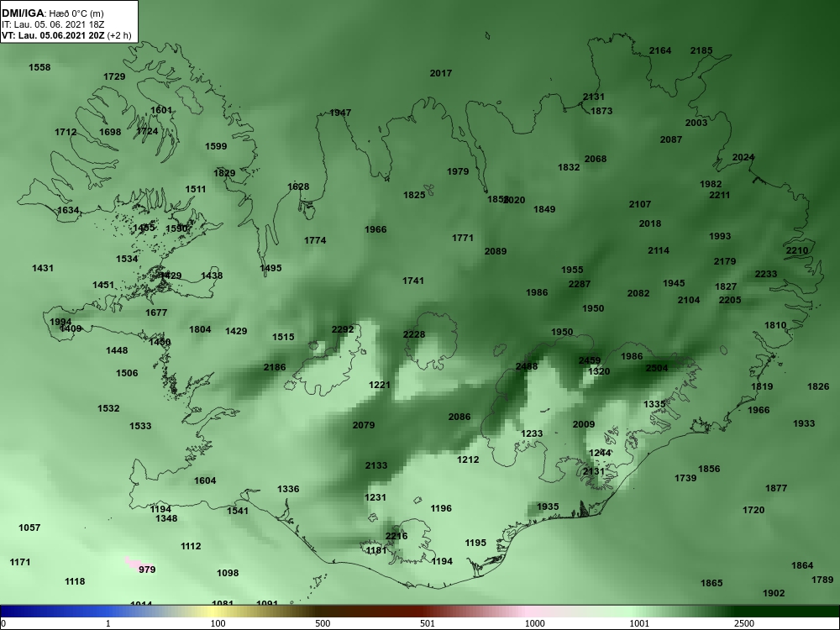Select the 2068 height value
The image size is (840, 630).
click(596, 159)
